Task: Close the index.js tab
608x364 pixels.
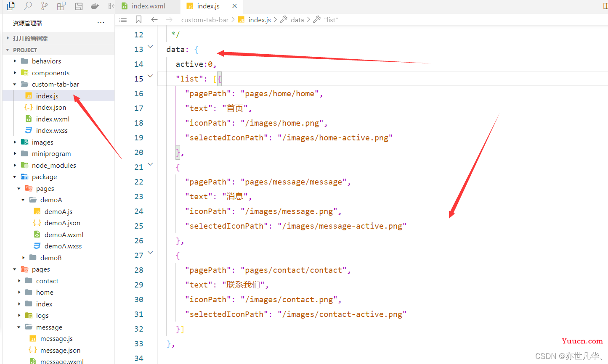Action: click(x=235, y=6)
